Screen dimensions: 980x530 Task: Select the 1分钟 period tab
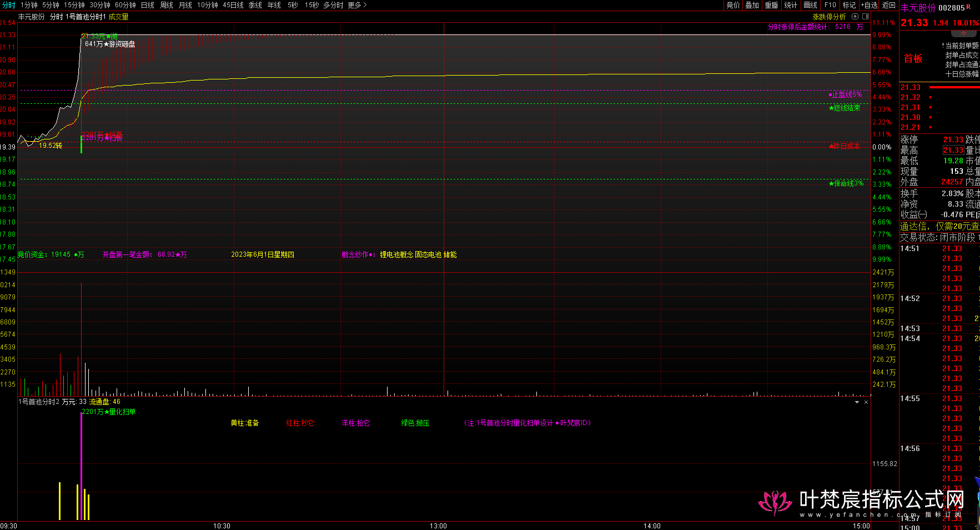[x=29, y=5]
